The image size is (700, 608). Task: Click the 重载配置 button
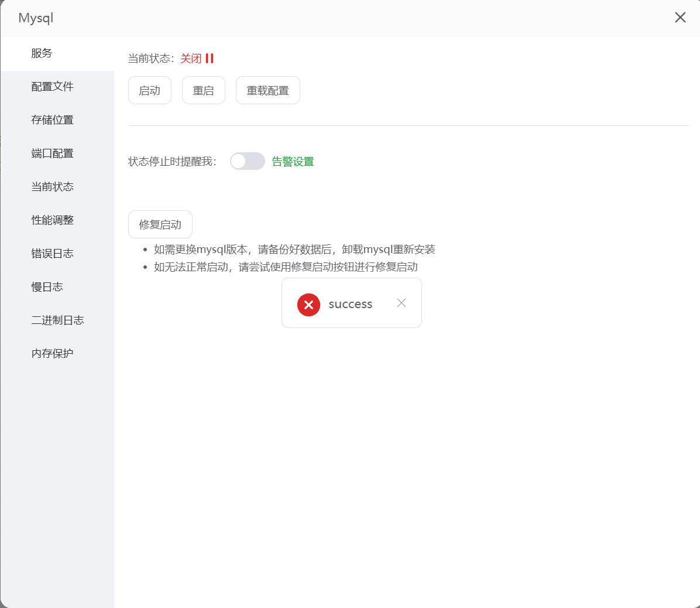tap(268, 91)
